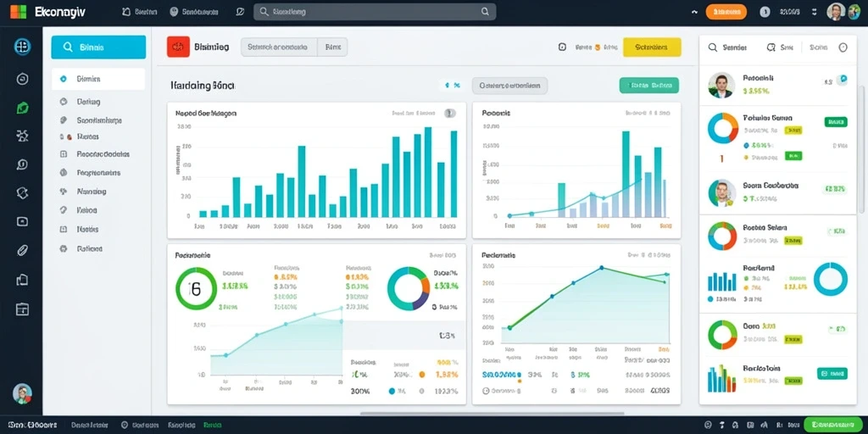Open the range selector in bottom-left chart header

click(x=442, y=256)
